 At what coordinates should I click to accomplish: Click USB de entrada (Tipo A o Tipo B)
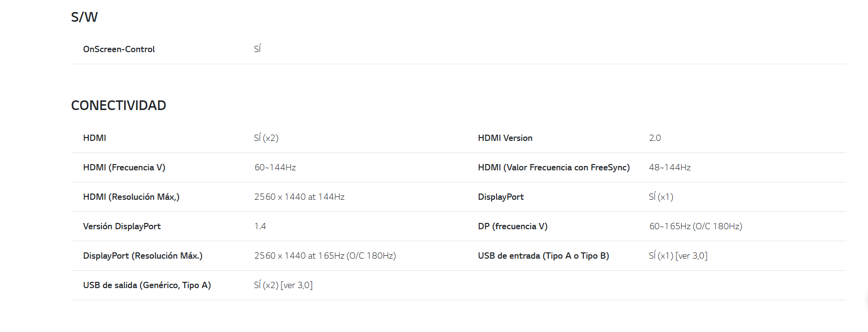[x=543, y=256]
